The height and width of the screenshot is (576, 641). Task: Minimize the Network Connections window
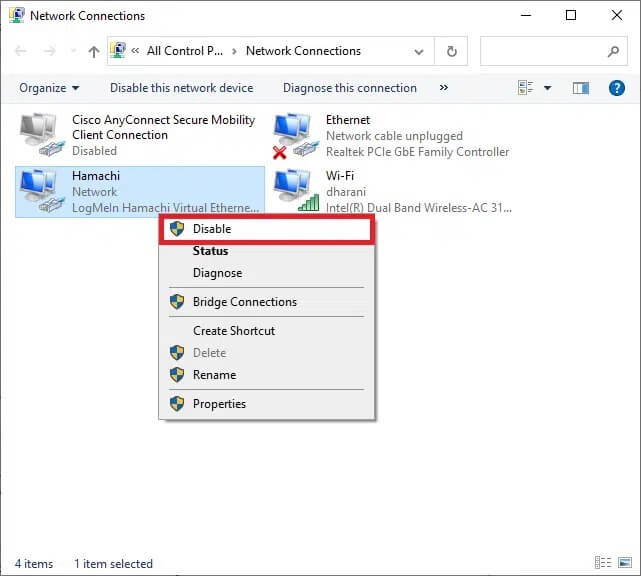tap(526, 15)
